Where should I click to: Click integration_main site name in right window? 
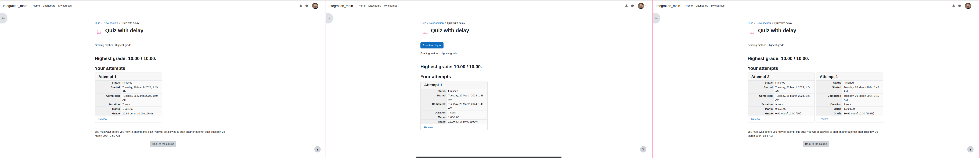(668, 6)
